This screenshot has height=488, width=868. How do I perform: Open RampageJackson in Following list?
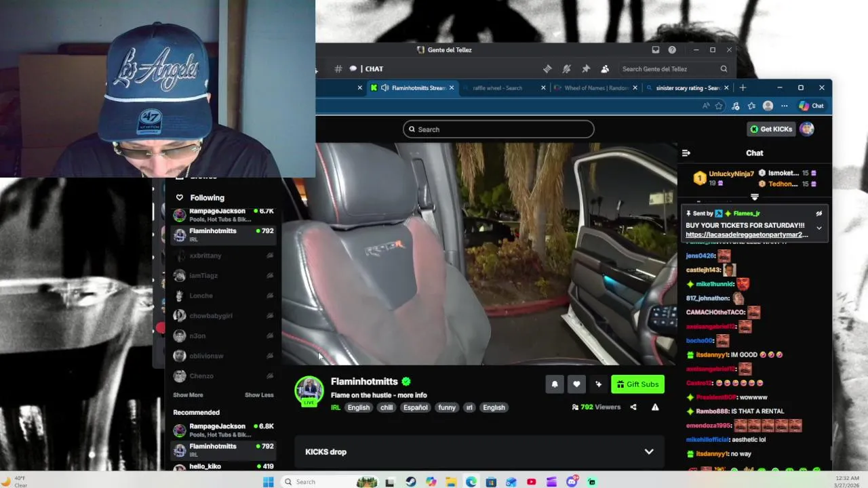point(223,216)
